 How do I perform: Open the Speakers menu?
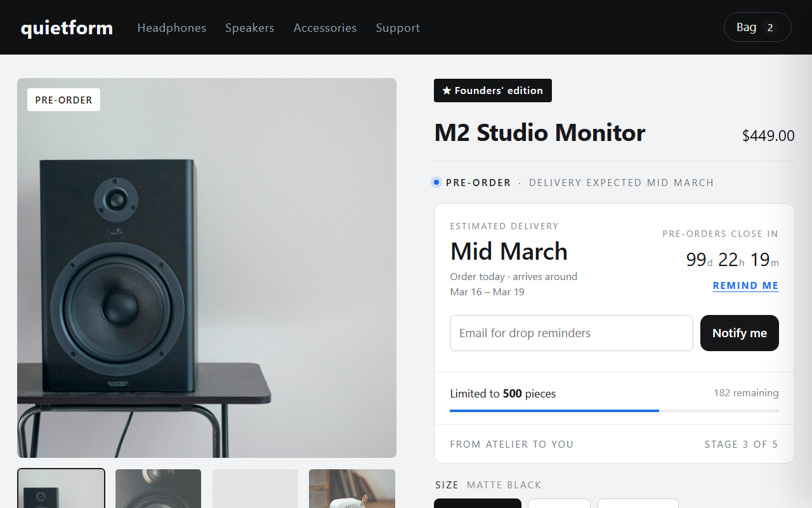[x=250, y=28]
